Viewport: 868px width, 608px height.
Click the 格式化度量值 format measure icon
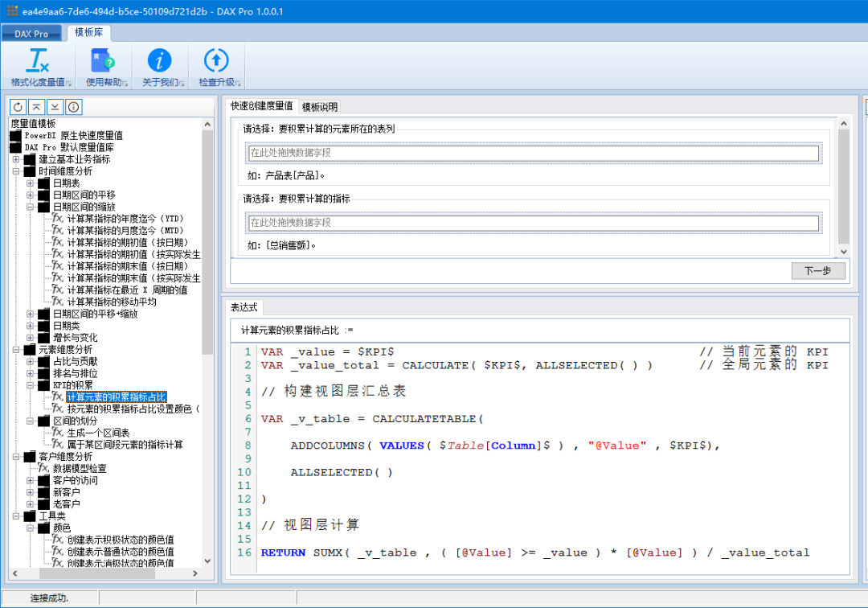[37, 61]
